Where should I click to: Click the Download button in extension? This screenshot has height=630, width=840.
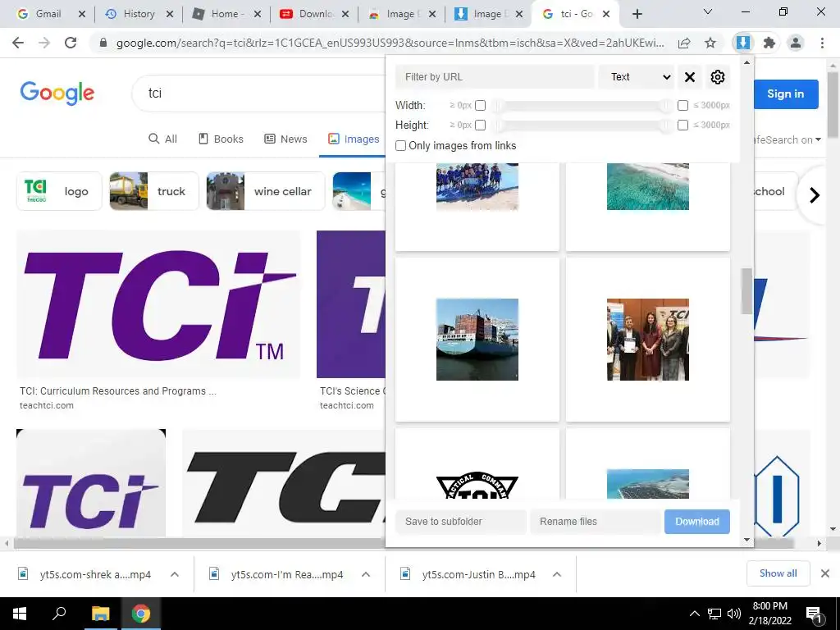pos(697,521)
